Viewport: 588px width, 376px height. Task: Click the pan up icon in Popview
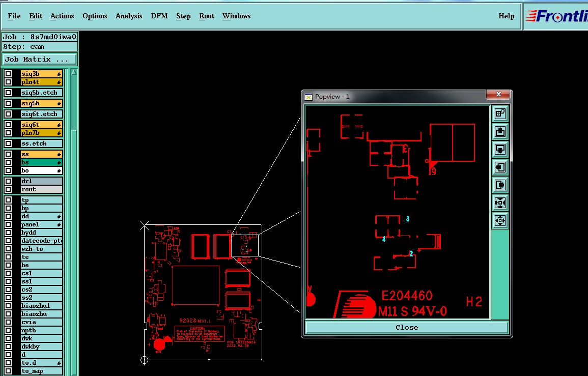500,132
